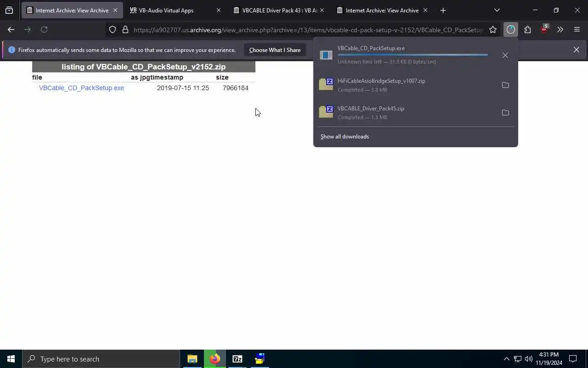Screen dimensions: 588x368
Task: View site security lock information
Action: [125, 29]
